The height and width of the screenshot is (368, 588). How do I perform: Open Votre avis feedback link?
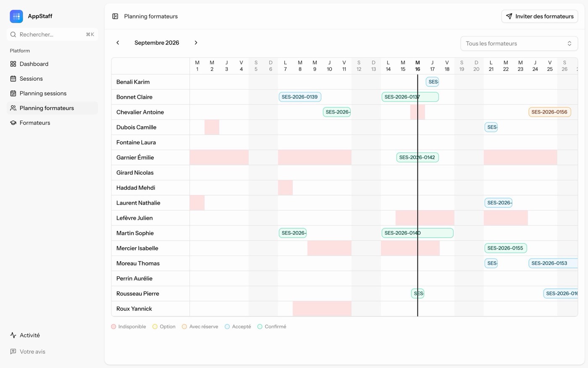coord(52,352)
